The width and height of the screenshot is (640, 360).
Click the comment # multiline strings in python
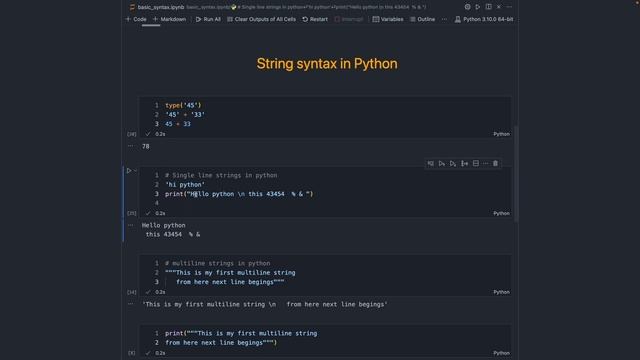click(x=218, y=263)
